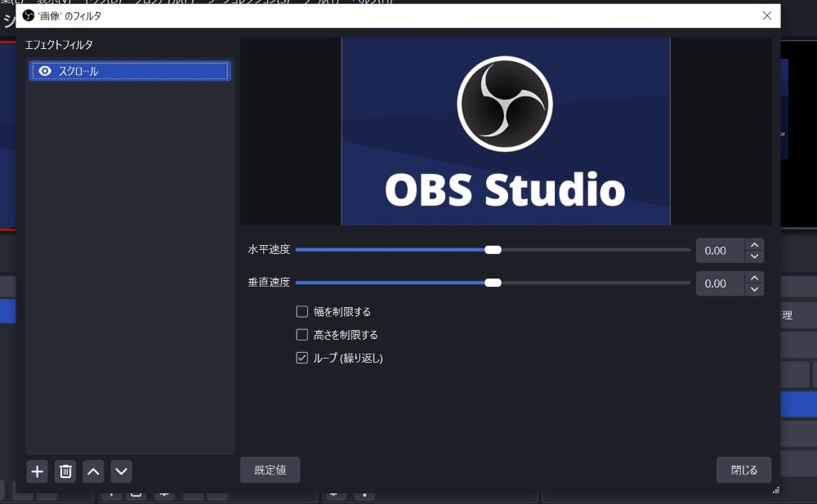The height and width of the screenshot is (504, 817).
Task: Click the add filter plus icon
Action: [37, 471]
